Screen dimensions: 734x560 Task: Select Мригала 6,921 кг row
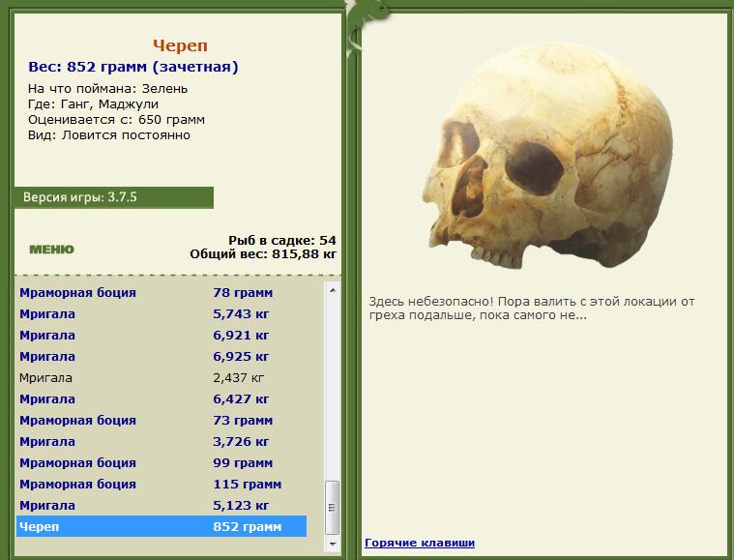click(161, 336)
